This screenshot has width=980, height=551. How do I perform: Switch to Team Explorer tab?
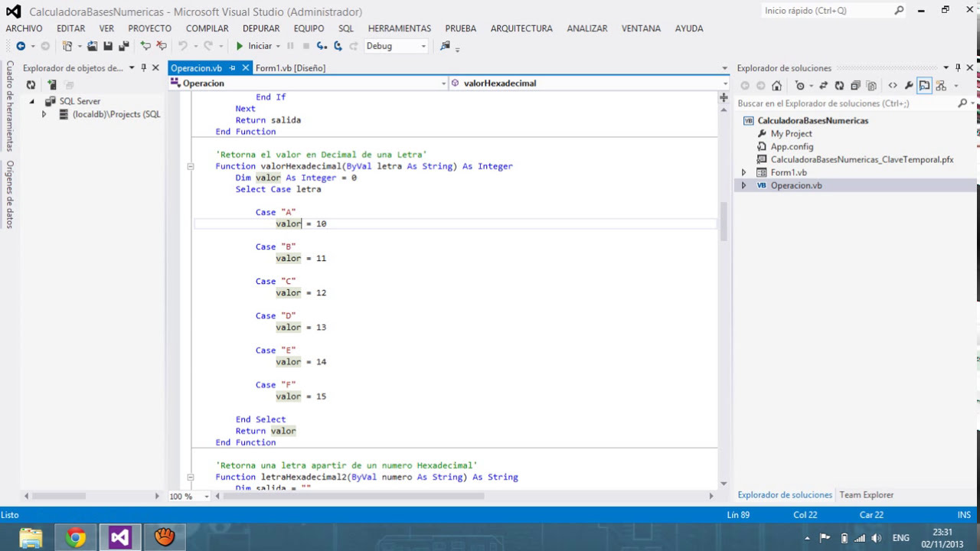866,495
